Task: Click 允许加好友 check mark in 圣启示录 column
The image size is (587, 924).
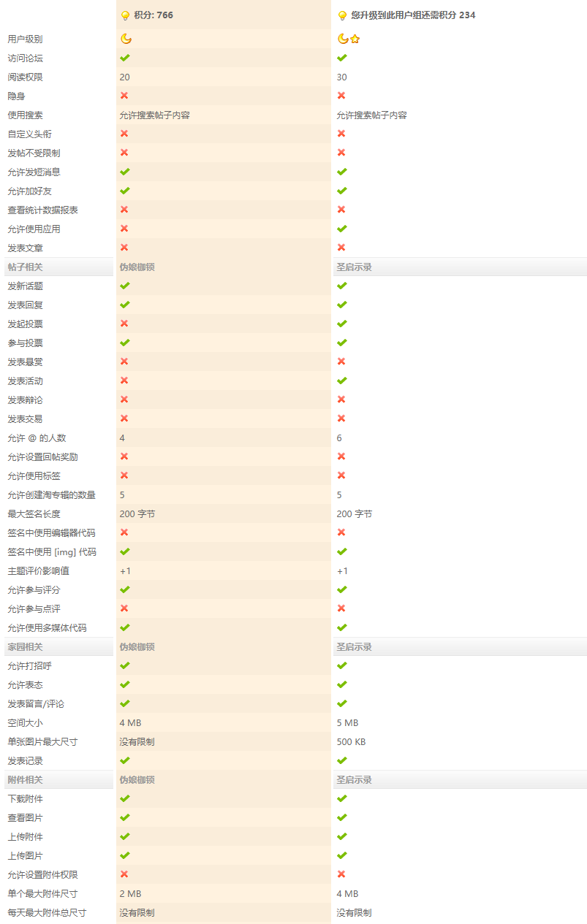Action: pos(342,191)
